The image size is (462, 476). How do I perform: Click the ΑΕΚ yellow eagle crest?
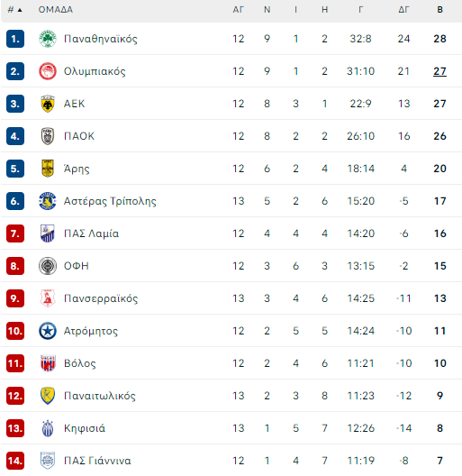click(48, 104)
